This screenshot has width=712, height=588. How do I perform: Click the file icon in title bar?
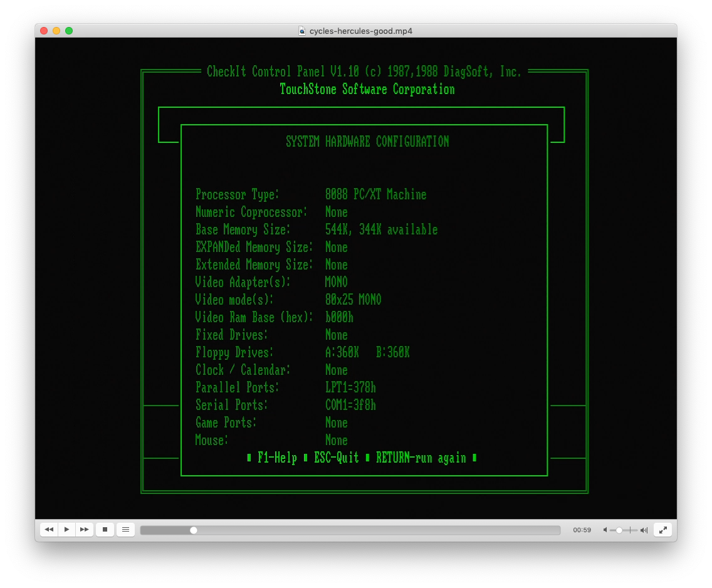(x=302, y=31)
